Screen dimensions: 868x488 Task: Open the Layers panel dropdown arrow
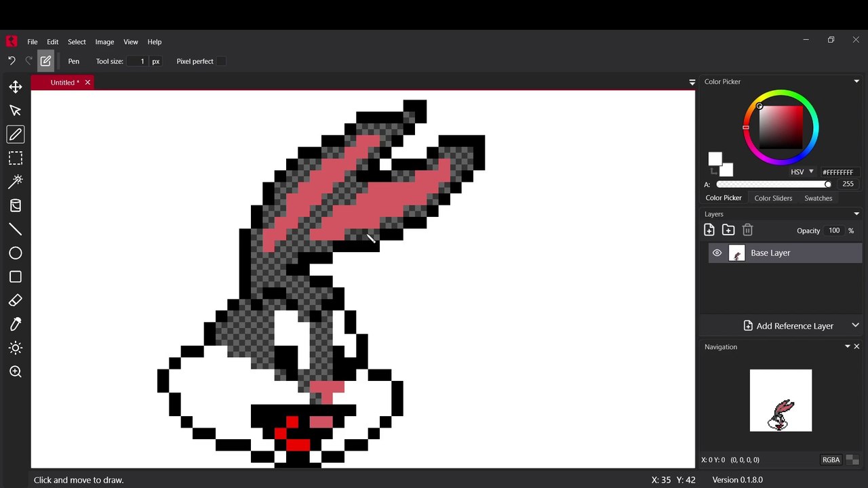[x=856, y=213]
